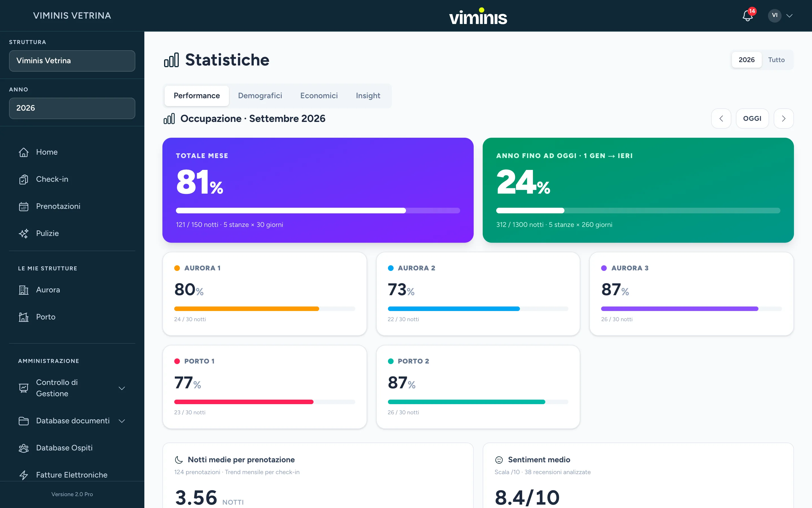Click the Database Ospiti people icon

[x=23, y=448]
